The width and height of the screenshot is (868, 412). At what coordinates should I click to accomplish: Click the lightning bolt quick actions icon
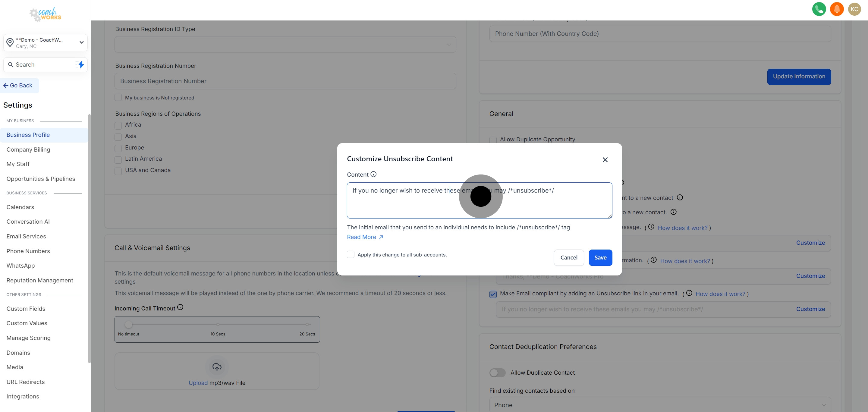click(x=81, y=64)
